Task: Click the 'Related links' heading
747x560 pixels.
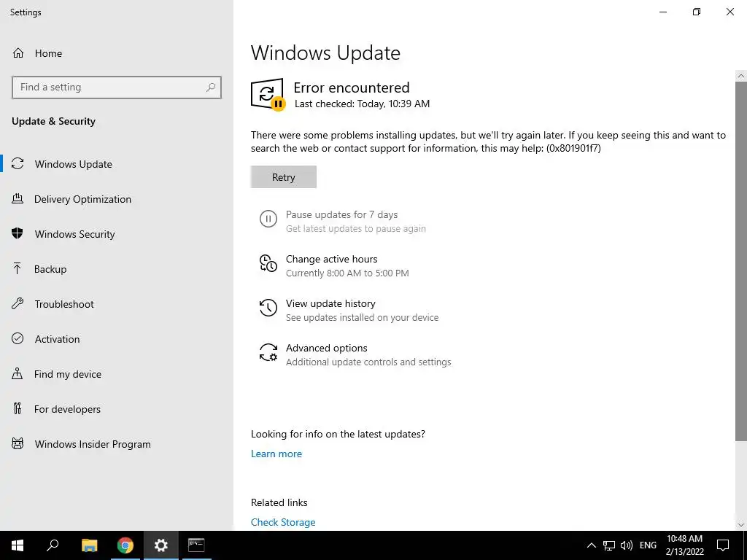Action: click(279, 502)
